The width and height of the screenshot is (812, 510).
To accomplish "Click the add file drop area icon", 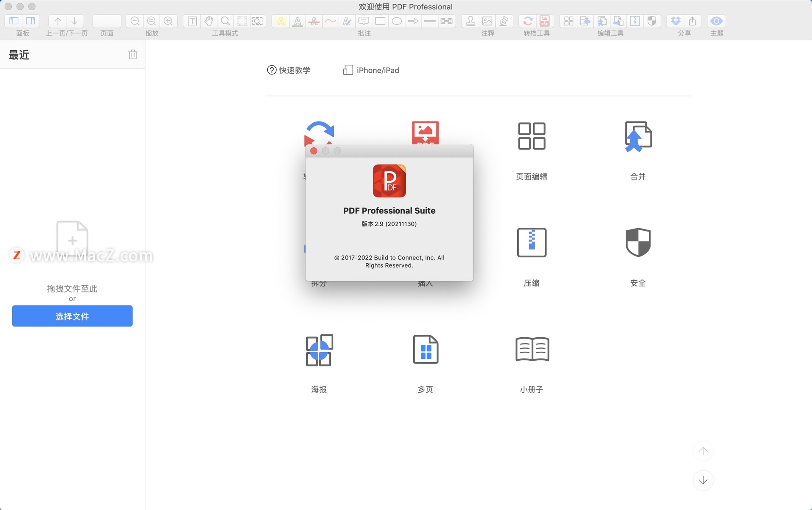I will [72, 240].
